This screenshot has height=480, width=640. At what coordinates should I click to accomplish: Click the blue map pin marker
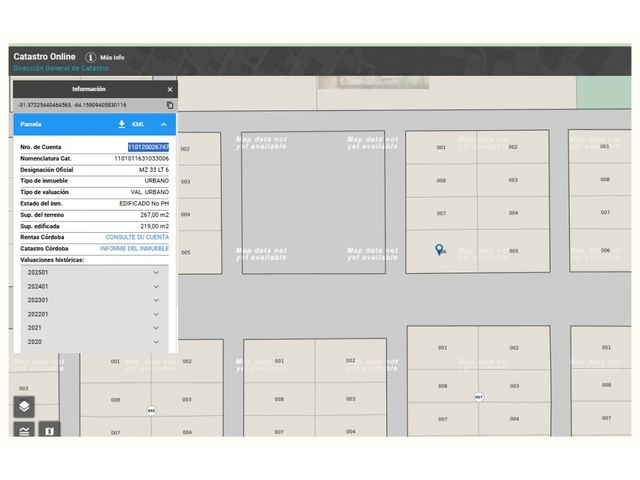click(x=439, y=249)
